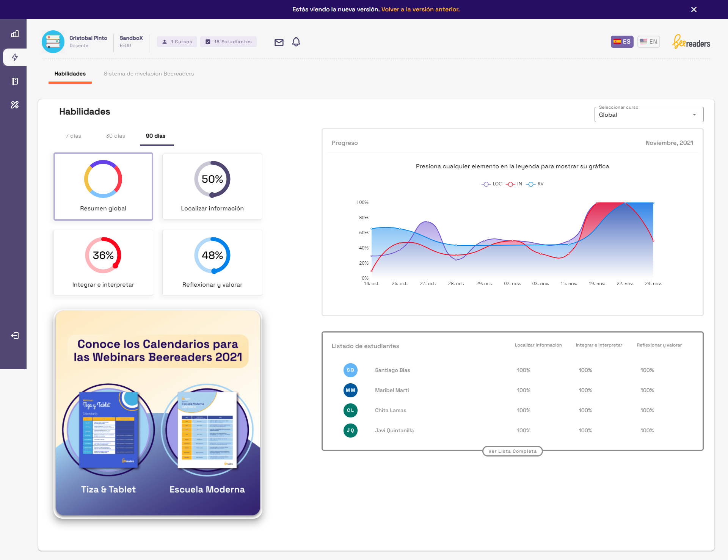Open the lightning bolt skills sidebar icon
The image size is (728, 560).
[x=15, y=57]
